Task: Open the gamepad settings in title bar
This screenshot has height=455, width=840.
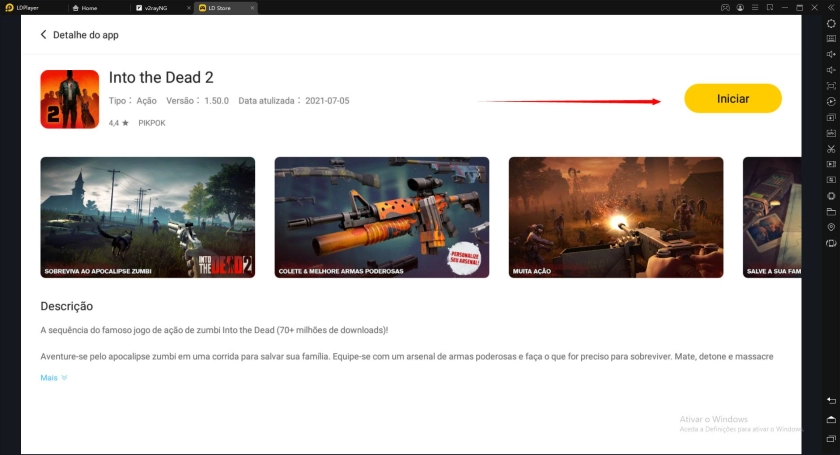Action: tap(725, 7)
